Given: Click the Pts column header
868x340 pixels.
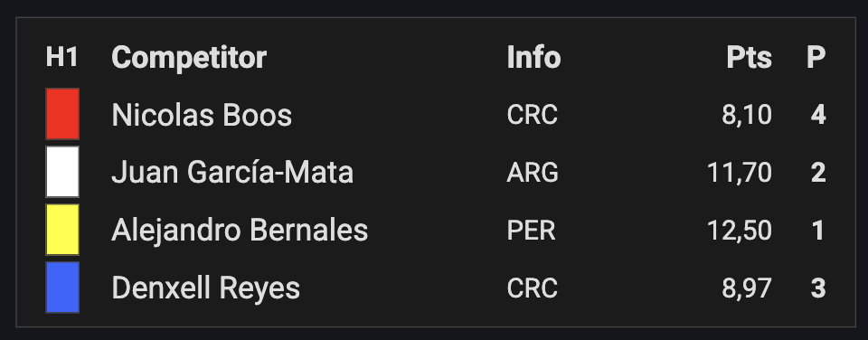Looking at the screenshot, I should pyautogui.click(x=749, y=58).
